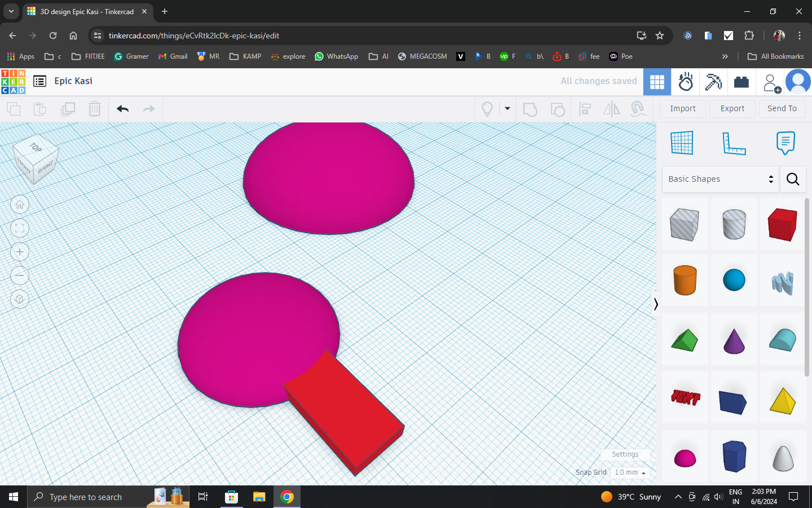Zoom out with the minus button
The image size is (812, 508).
[x=20, y=275]
